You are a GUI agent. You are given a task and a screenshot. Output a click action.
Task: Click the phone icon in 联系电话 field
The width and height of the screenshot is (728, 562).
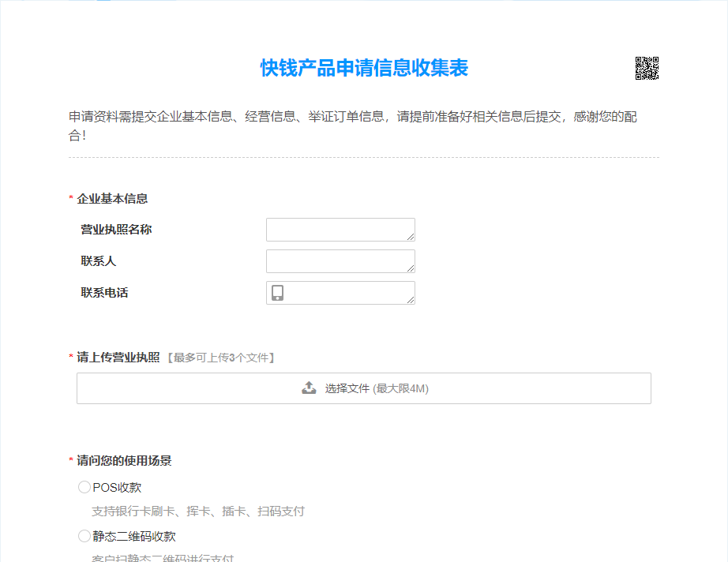pos(278,293)
